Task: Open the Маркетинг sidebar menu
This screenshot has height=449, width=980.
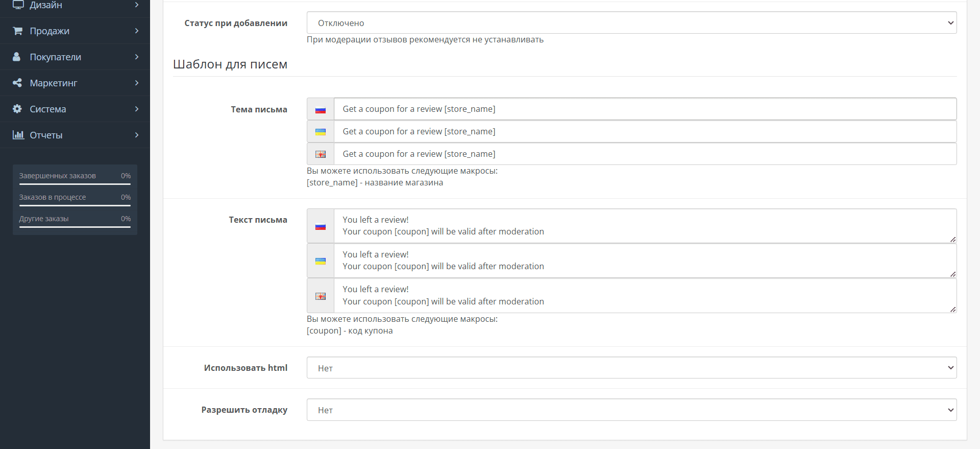Action: [75, 83]
